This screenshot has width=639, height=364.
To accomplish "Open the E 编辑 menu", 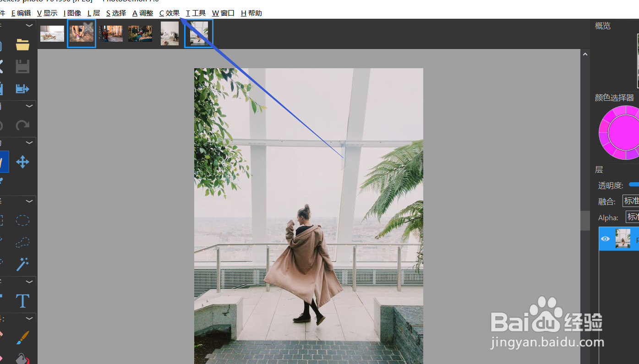I will [x=21, y=13].
